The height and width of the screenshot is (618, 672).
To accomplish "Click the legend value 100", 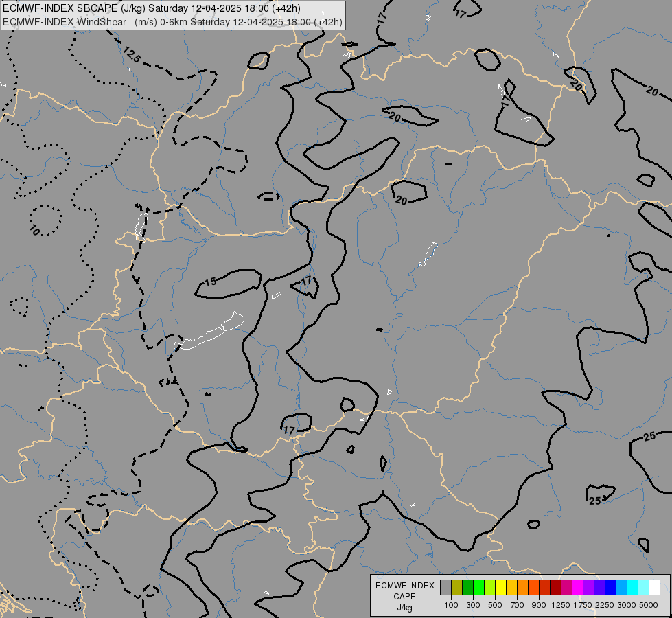I will pyautogui.click(x=451, y=605).
